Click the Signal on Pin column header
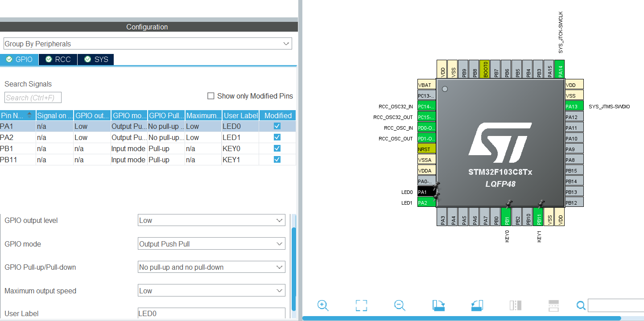644x321 pixels. pyautogui.click(x=55, y=115)
